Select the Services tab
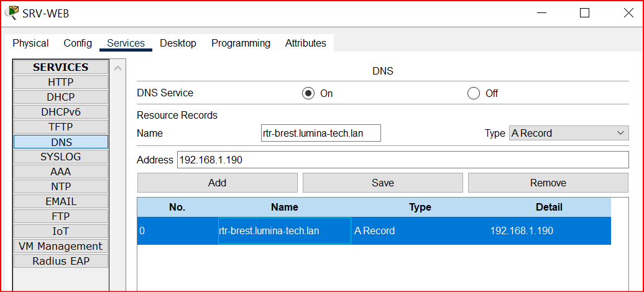The width and height of the screenshot is (644, 292). [x=126, y=43]
